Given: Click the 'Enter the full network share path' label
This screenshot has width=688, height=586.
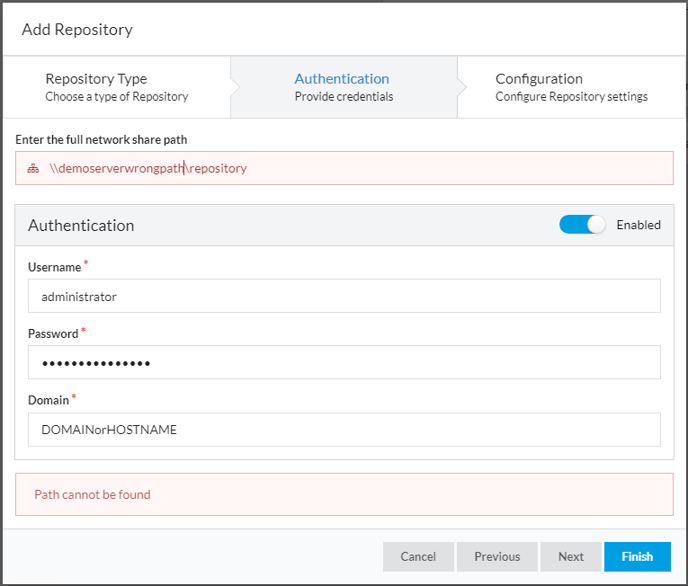Looking at the screenshot, I should point(101,139).
